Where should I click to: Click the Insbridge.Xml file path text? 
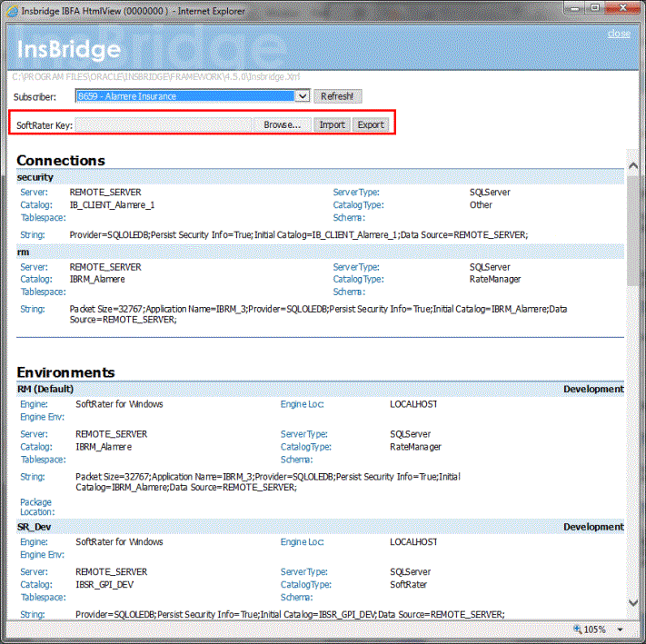(x=156, y=76)
